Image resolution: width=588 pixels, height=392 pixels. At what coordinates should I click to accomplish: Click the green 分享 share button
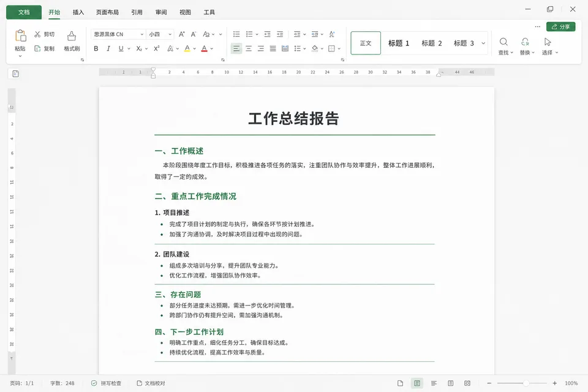560,26
